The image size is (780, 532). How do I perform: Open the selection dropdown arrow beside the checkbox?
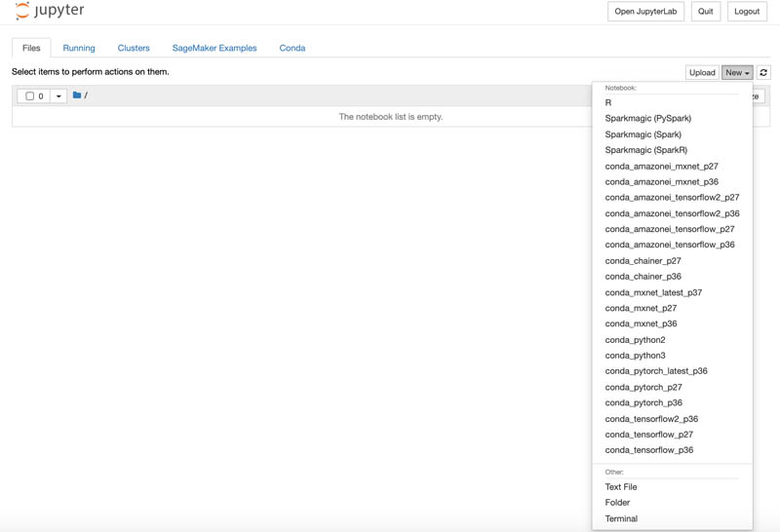click(x=58, y=95)
